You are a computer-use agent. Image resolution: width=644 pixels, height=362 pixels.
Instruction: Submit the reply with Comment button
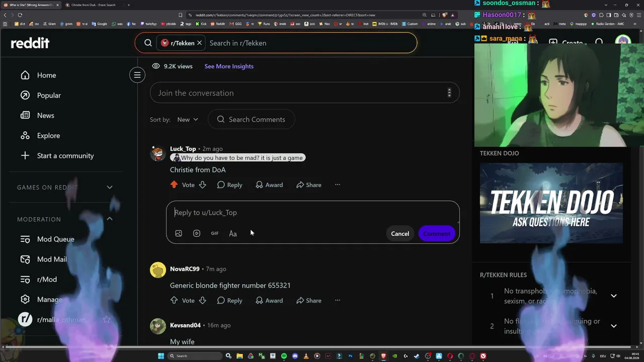437,234
